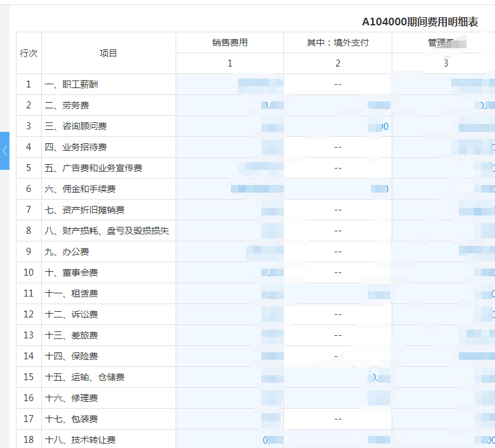Click the 销售费用 cell for 技术转让费
Screen dimensions: 495x448
pyautogui.click(x=229, y=439)
